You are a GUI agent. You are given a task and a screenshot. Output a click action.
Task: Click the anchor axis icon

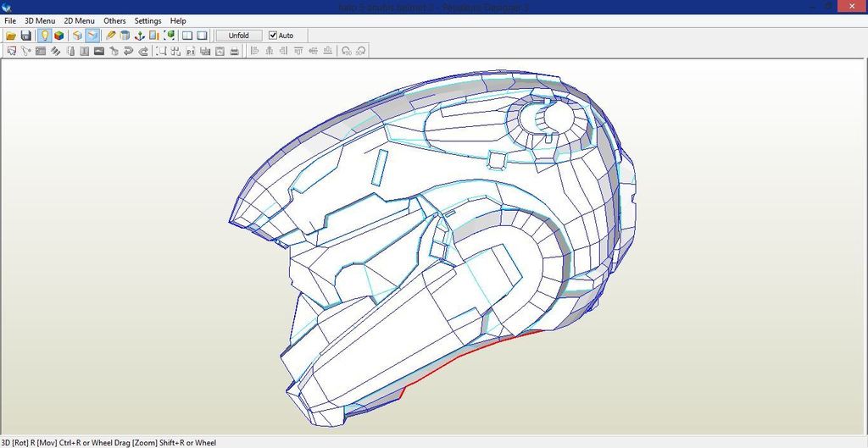pyautogui.click(x=140, y=36)
